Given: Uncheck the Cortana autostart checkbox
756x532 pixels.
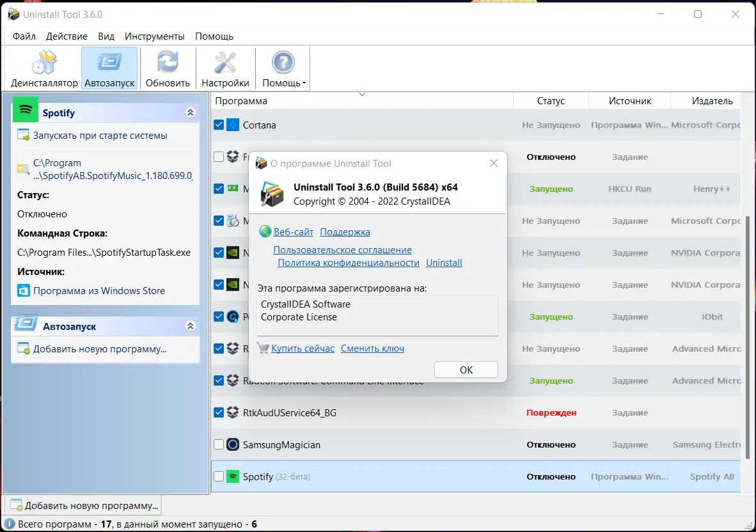Looking at the screenshot, I should [x=218, y=125].
